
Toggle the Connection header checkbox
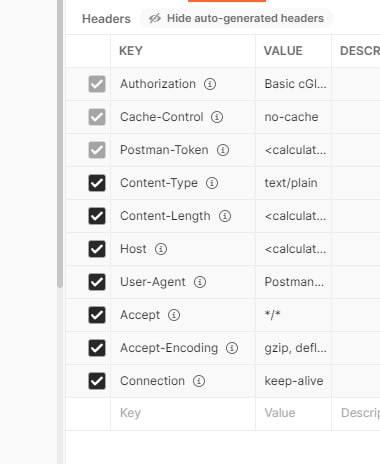tap(97, 381)
